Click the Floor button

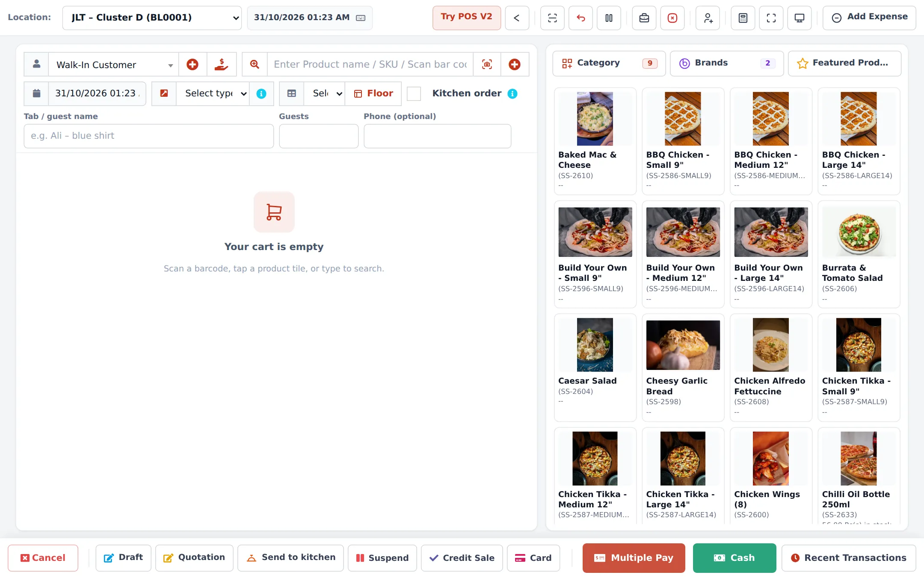pyautogui.click(x=373, y=94)
